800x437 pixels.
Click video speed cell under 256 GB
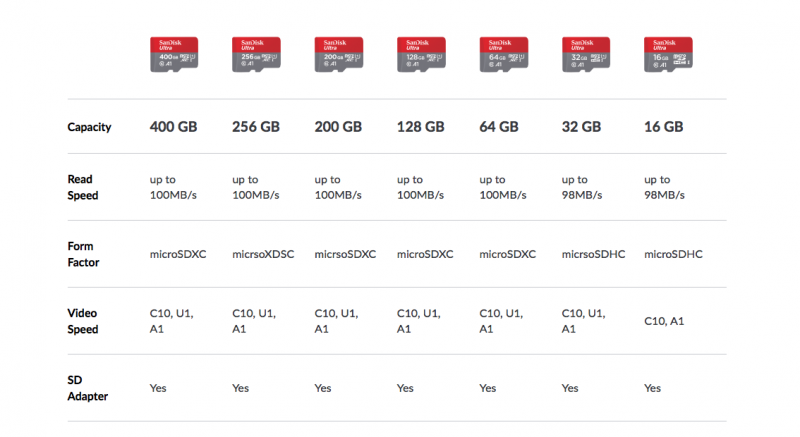point(254,321)
